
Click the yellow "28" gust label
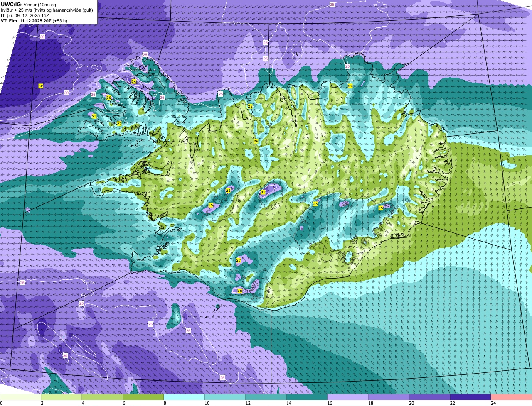[240, 291]
